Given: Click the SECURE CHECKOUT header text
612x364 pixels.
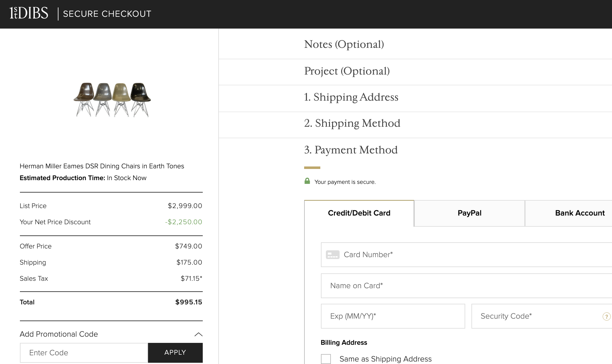Looking at the screenshot, I should [x=107, y=14].
